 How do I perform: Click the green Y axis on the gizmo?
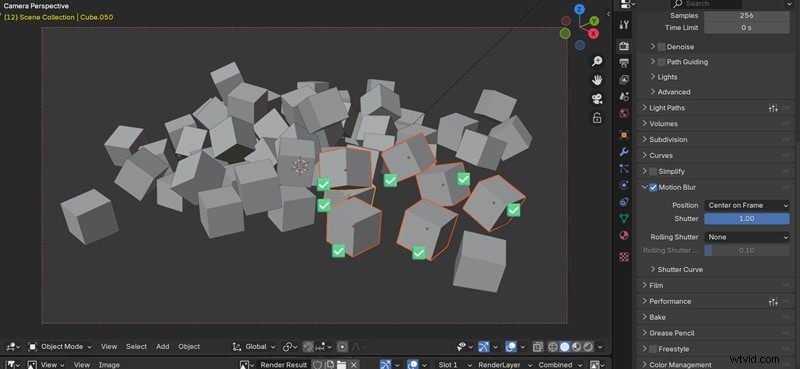pos(594,21)
